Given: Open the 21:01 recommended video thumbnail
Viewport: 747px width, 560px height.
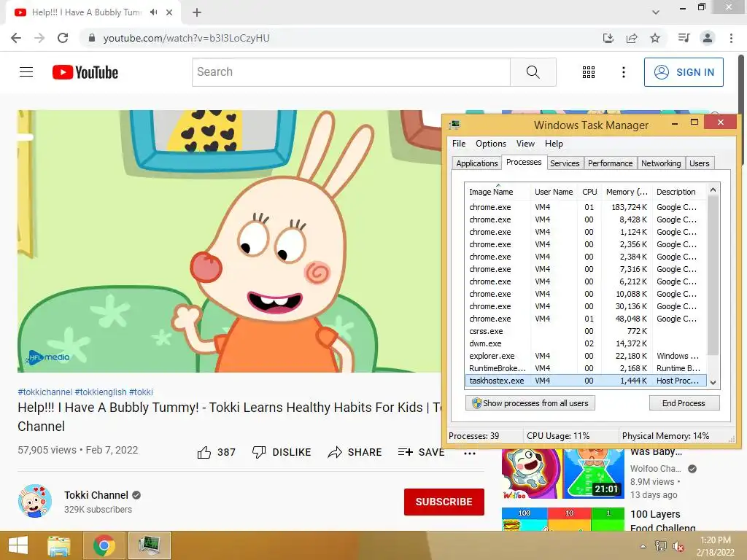Looking at the screenshot, I should coord(562,473).
